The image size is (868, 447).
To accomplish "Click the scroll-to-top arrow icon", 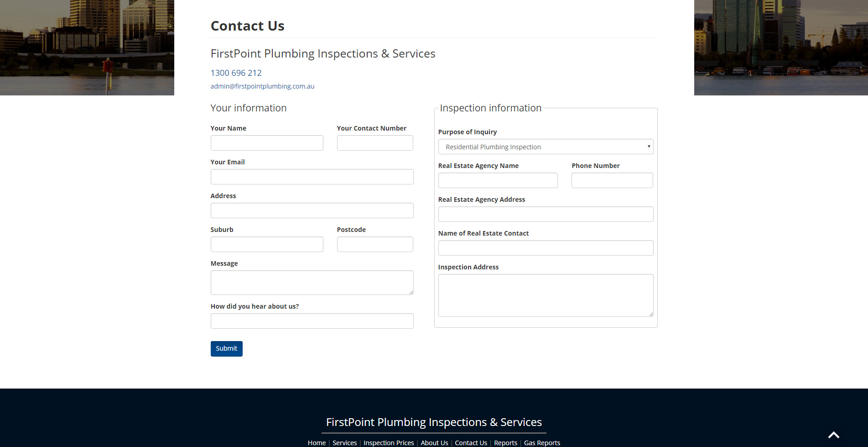I will pyautogui.click(x=834, y=435).
